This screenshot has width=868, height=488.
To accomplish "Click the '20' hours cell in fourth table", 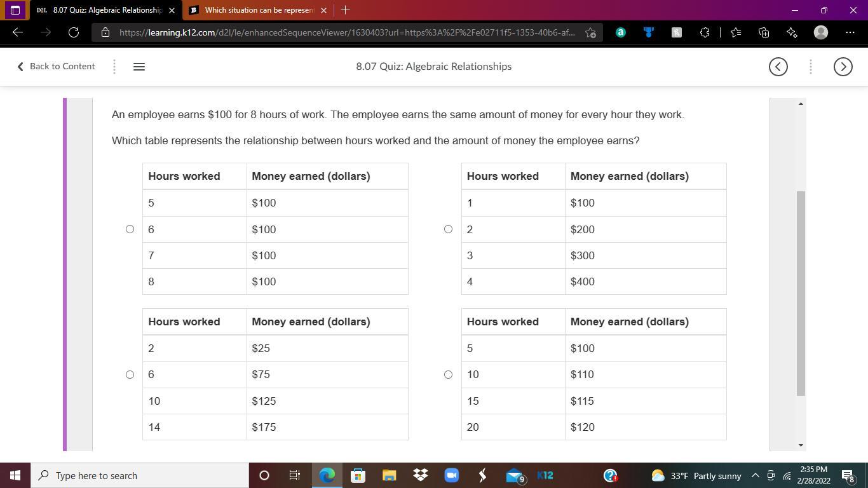I will (513, 427).
